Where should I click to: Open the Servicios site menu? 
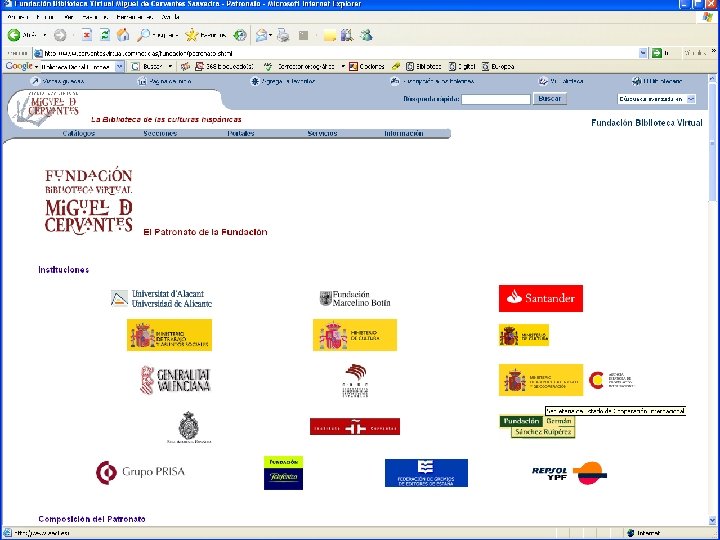322,133
